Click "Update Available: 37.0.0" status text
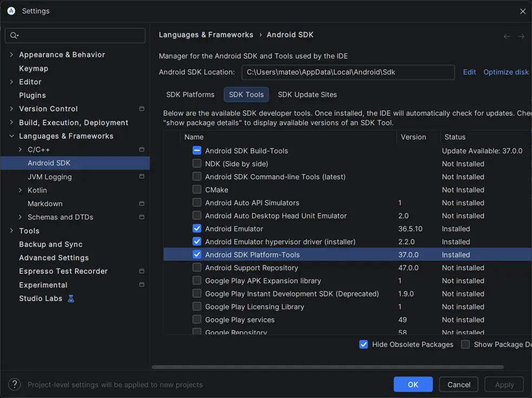Screen dimensions: 532x398 (x=482, y=151)
